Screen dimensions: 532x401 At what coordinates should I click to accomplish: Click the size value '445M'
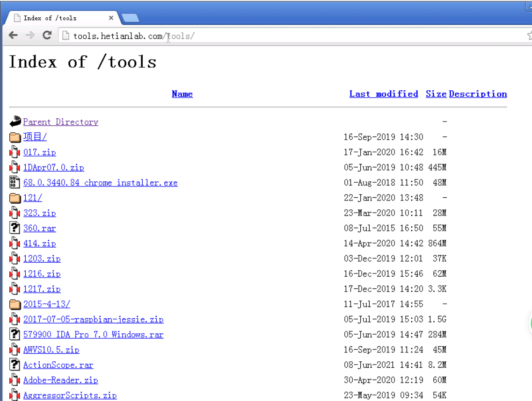[x=437, y=167]
